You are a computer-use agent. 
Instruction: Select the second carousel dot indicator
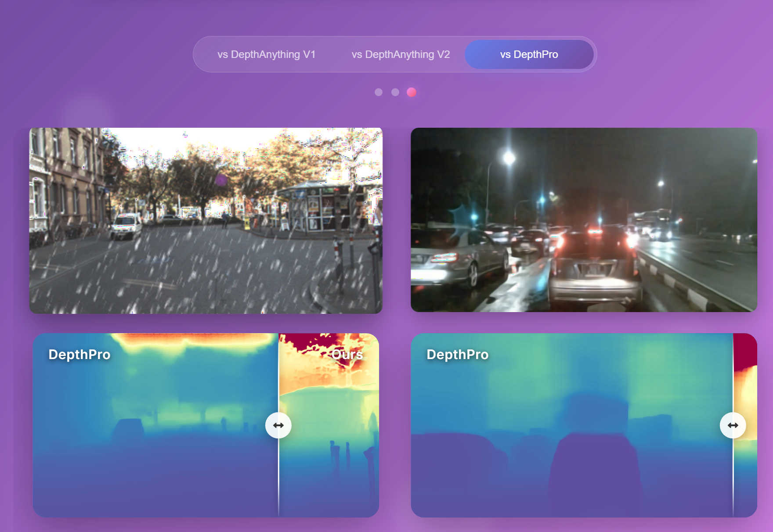click(395, 92)
